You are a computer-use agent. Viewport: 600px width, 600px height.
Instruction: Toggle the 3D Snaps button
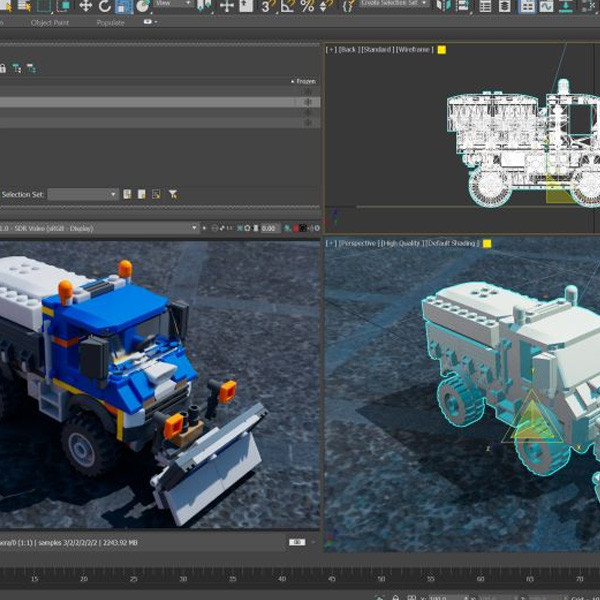point(267,6)
